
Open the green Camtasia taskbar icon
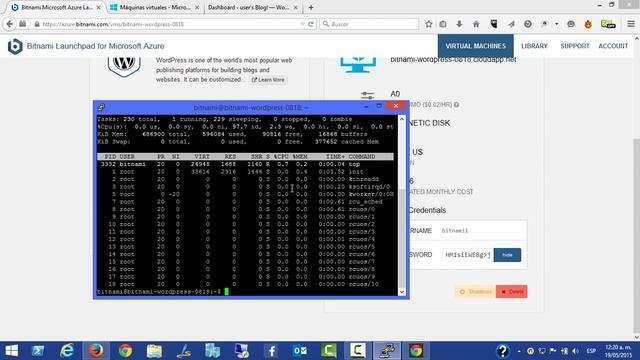[x=329, y=351]
